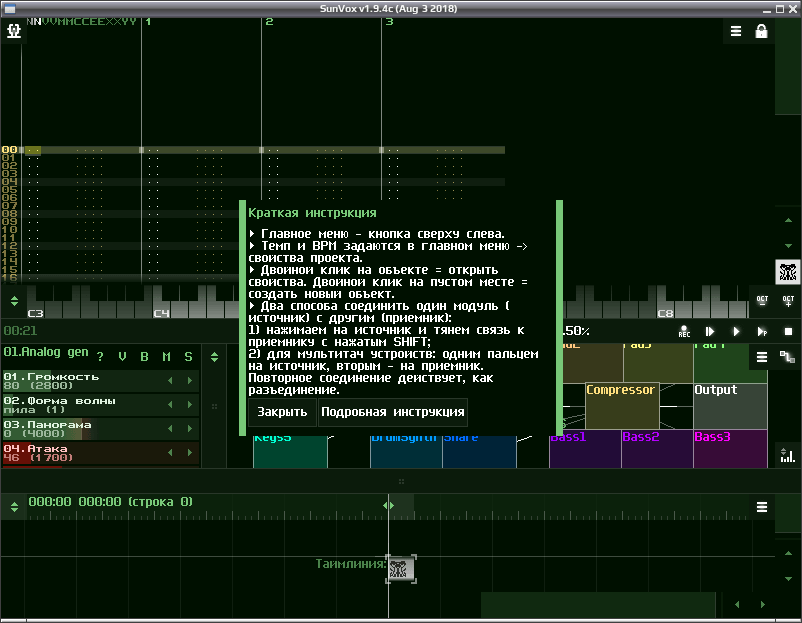Screen dimensions: 802x623
Task: Click the Подробная инструкция button
Action: tap(393, 412)
